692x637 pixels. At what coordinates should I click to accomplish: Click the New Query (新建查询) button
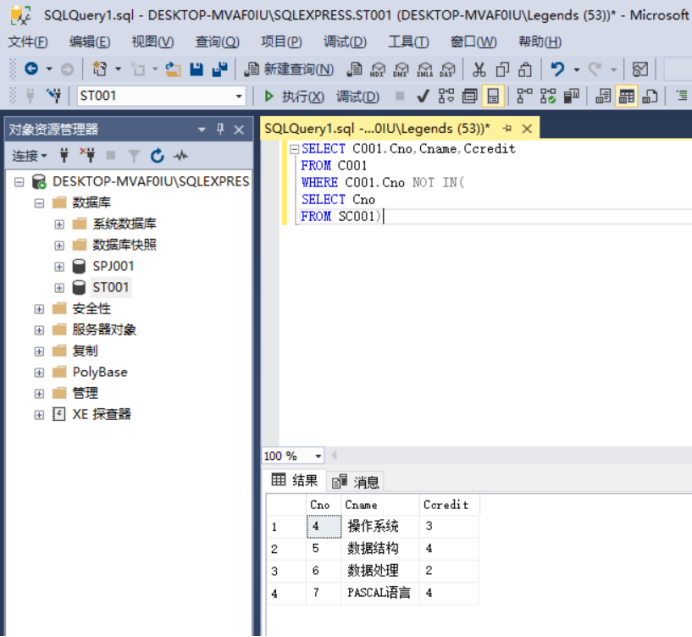click(x=289, y=69)
